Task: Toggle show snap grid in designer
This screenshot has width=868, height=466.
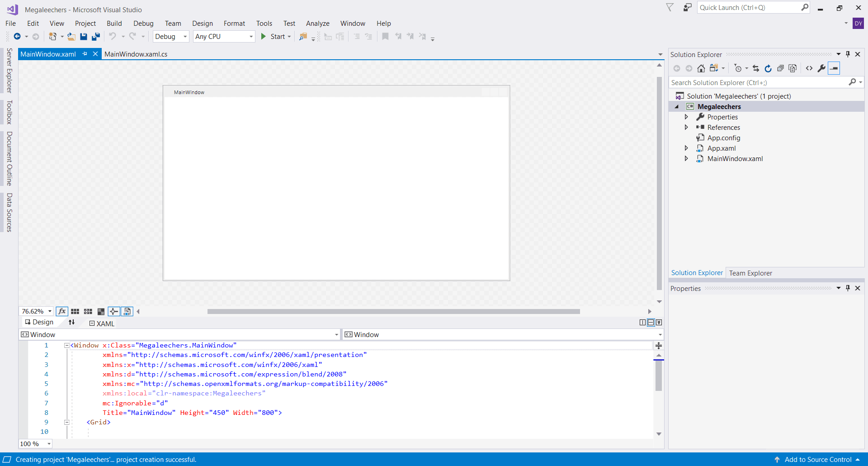Action: 75,311
